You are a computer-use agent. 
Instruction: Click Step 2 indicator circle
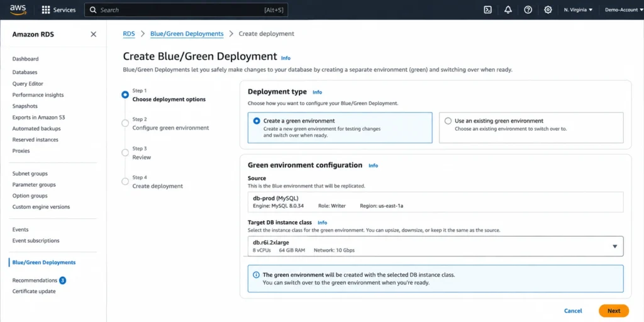tap(125, 123)
